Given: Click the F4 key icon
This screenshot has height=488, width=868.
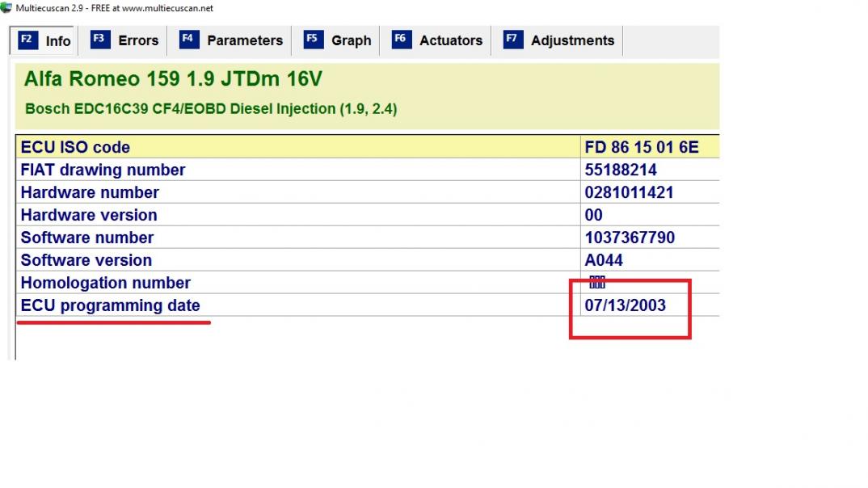Looking at the screenshot, I should tap(189, 40).
